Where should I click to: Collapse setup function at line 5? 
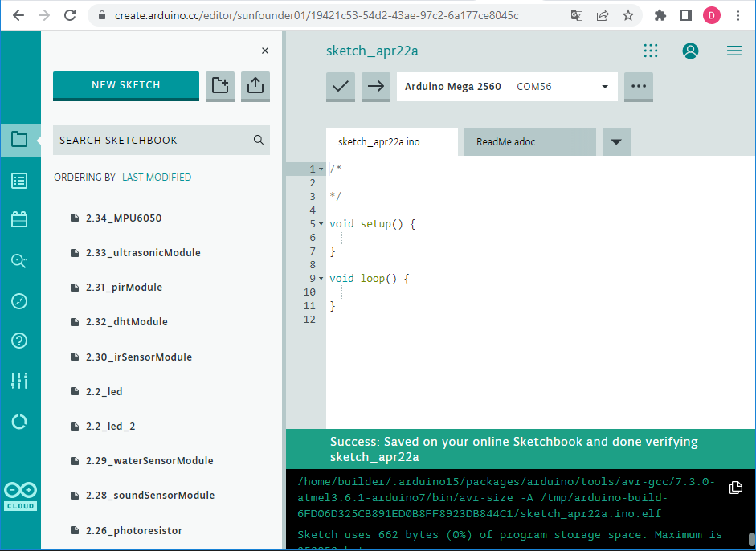(321, 223)
